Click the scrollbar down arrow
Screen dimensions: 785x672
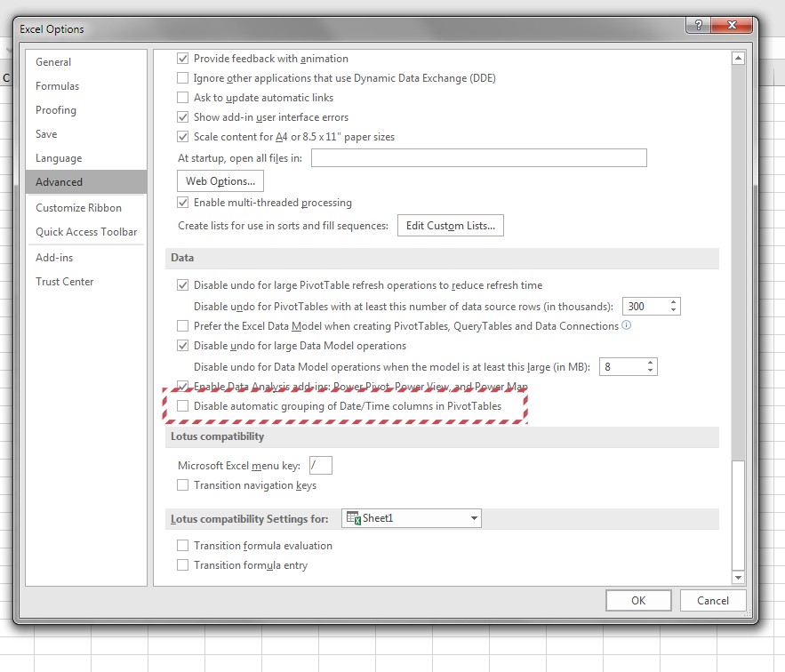[737, 577]
